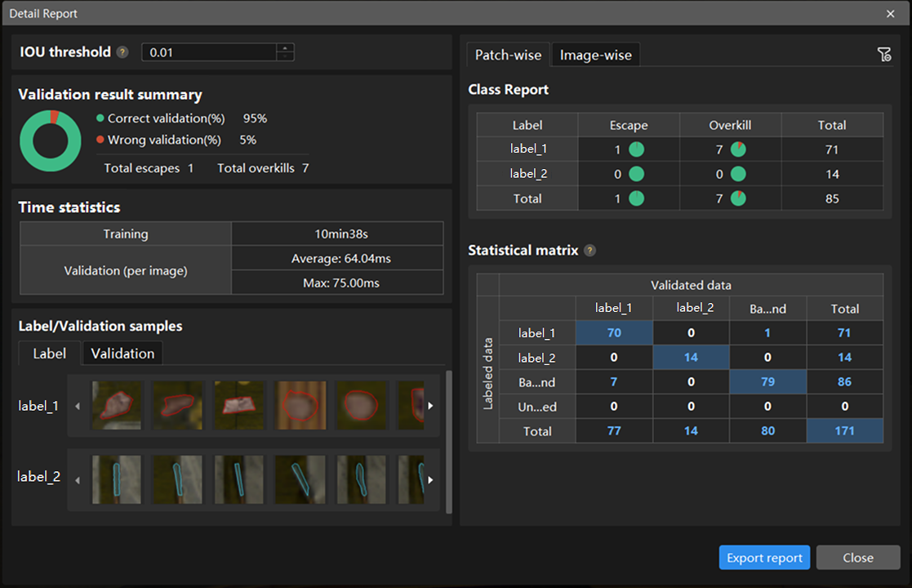Switch to the Image-wise tab
The height and width of the screenshot is (588, 912).
tap(595, 55)
